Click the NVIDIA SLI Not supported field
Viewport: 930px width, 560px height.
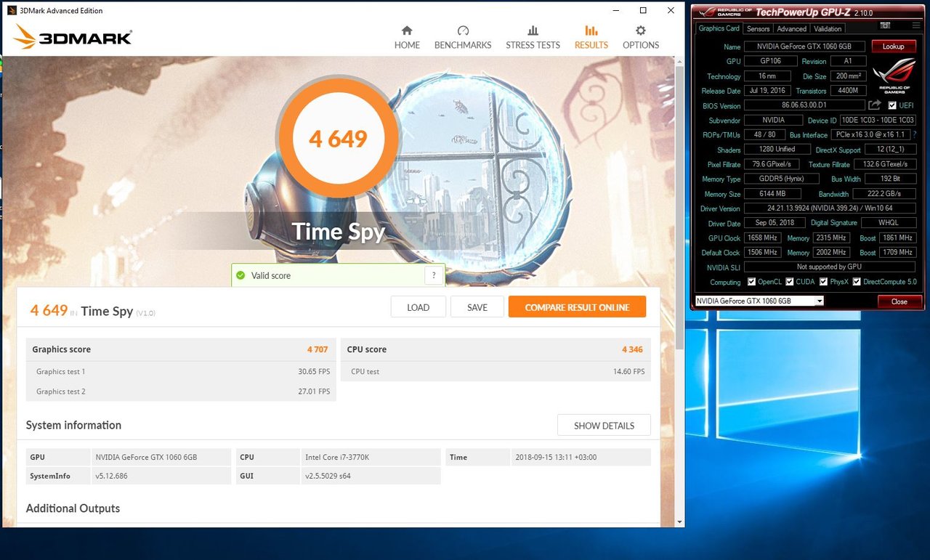(830, 267)
